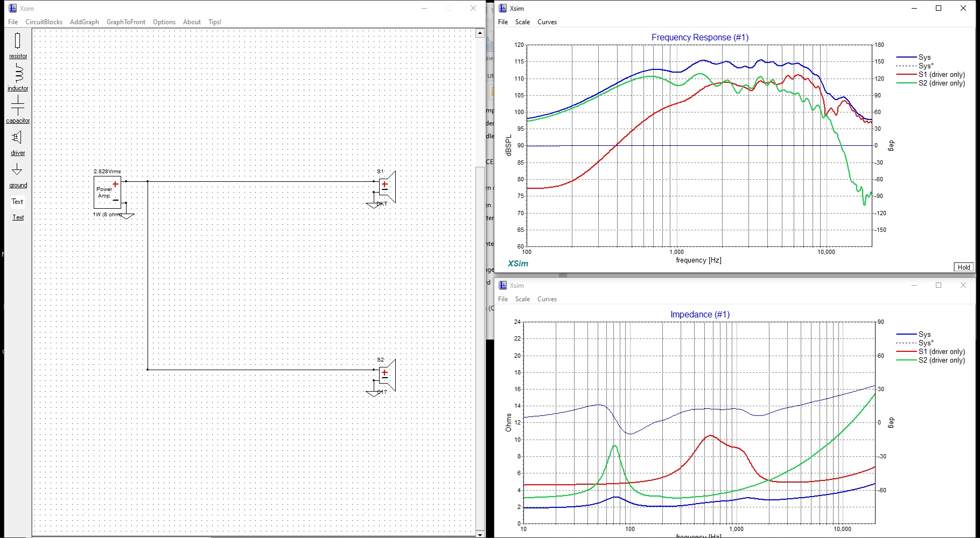Select the resistor component icon
980x538 pixels.
(x=18, y=41)
